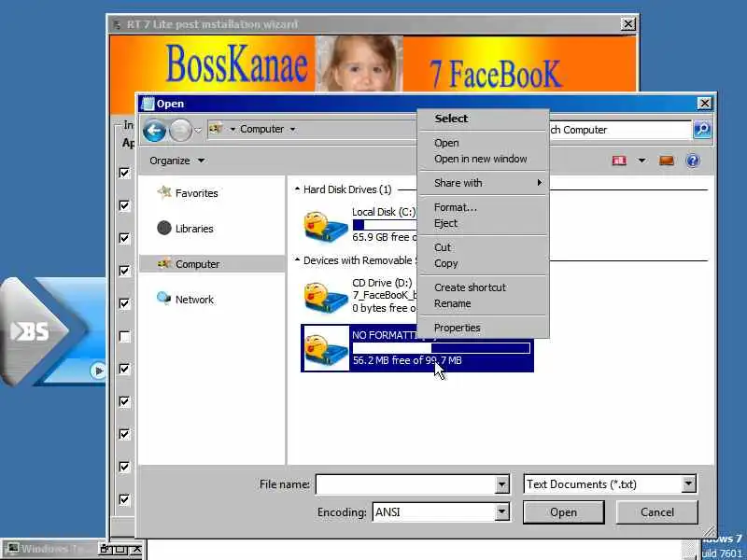
Task: Select Favorites in the navigation pane
Action: pyautogui.click(x=196, y=193)
